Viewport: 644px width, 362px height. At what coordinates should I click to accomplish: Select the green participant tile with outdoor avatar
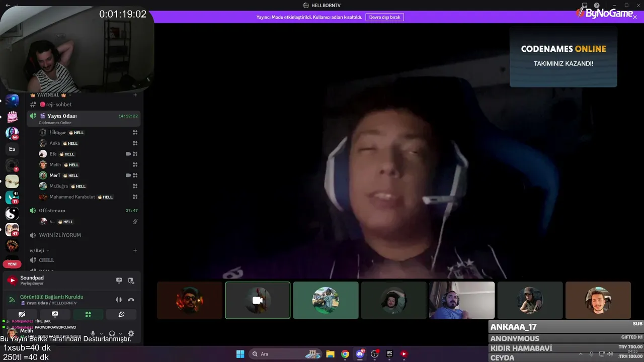326,300
